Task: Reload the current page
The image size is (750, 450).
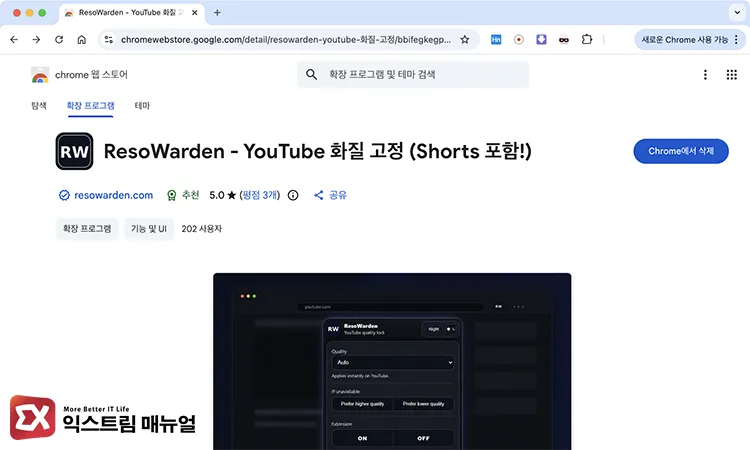Action: click(59, 40)
